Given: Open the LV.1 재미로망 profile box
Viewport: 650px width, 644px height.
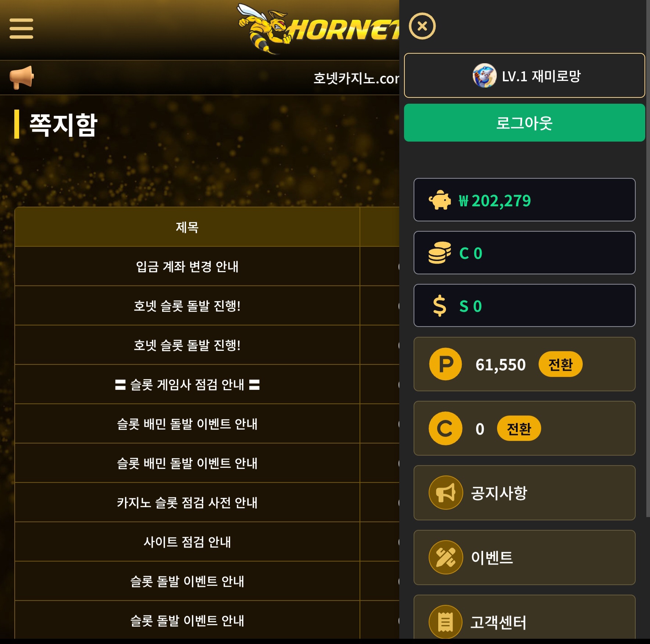Looking at the screenshot, I should click(524, 75).
